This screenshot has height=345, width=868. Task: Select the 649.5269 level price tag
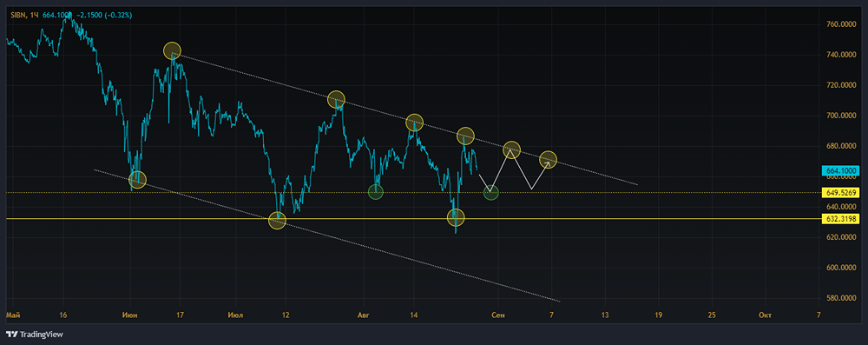pos(841,192)
